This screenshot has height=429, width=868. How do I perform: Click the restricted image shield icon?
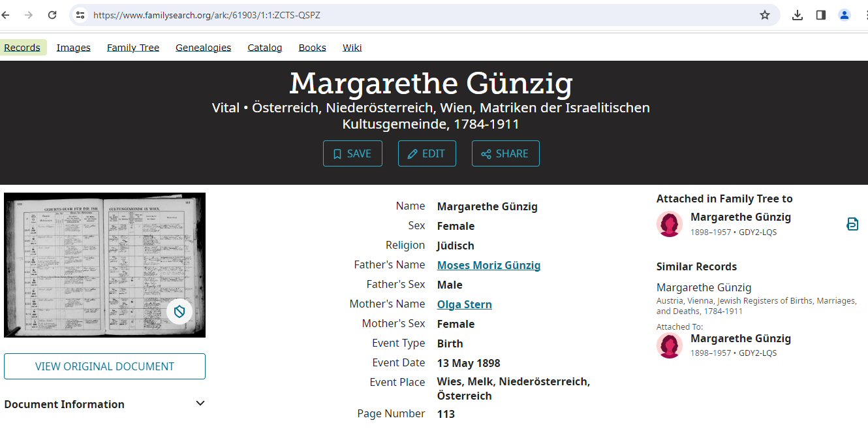(x=179, y=312)
